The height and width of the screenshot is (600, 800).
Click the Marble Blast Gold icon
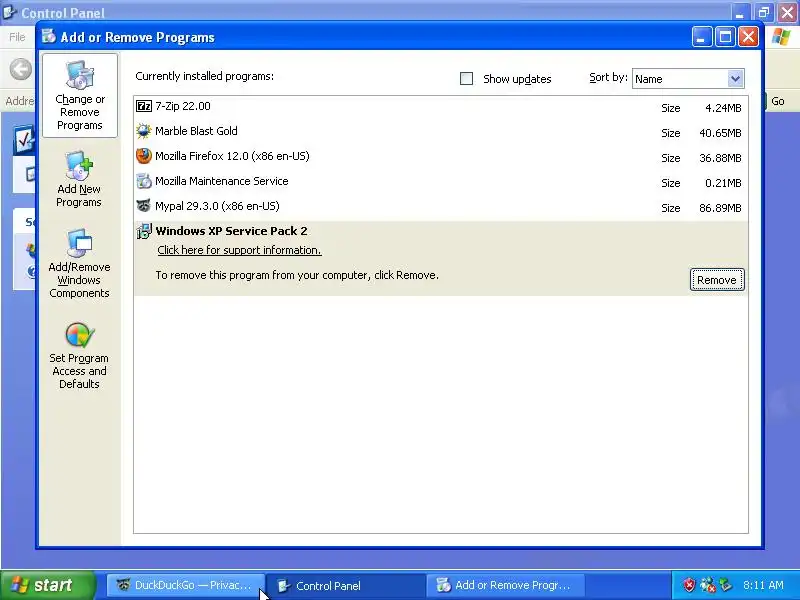point(144,131)
